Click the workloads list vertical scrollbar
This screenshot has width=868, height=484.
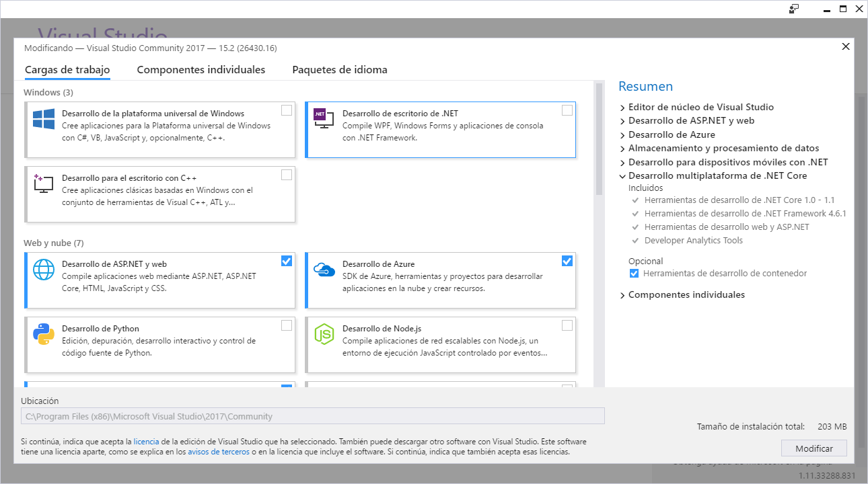599,139
